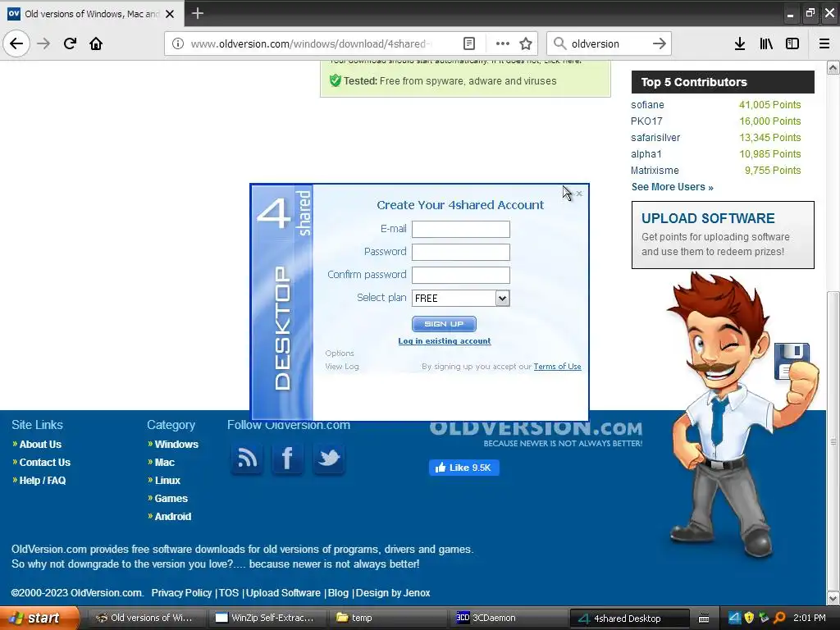
Task: Open a new browser tab
Action: click(198, 13)
